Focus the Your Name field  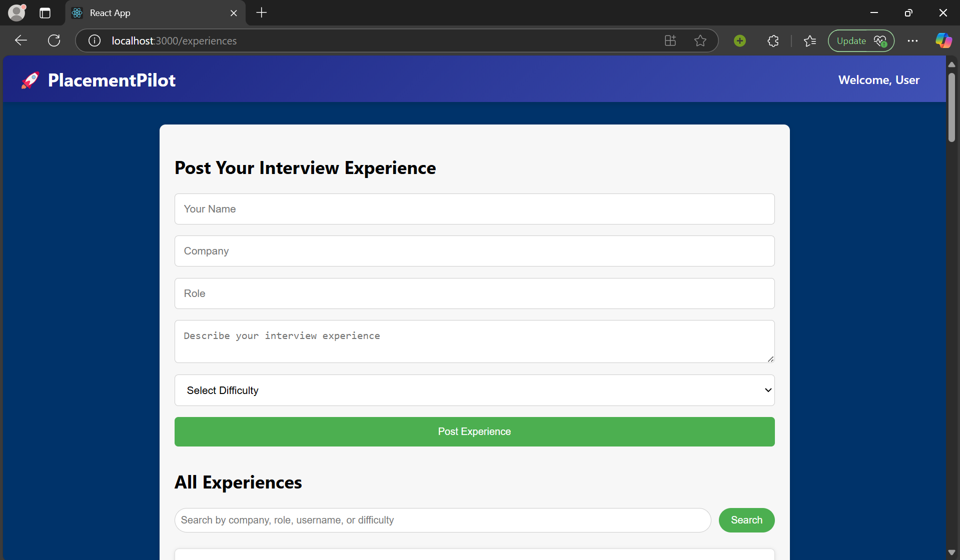[x=474, y=209]
